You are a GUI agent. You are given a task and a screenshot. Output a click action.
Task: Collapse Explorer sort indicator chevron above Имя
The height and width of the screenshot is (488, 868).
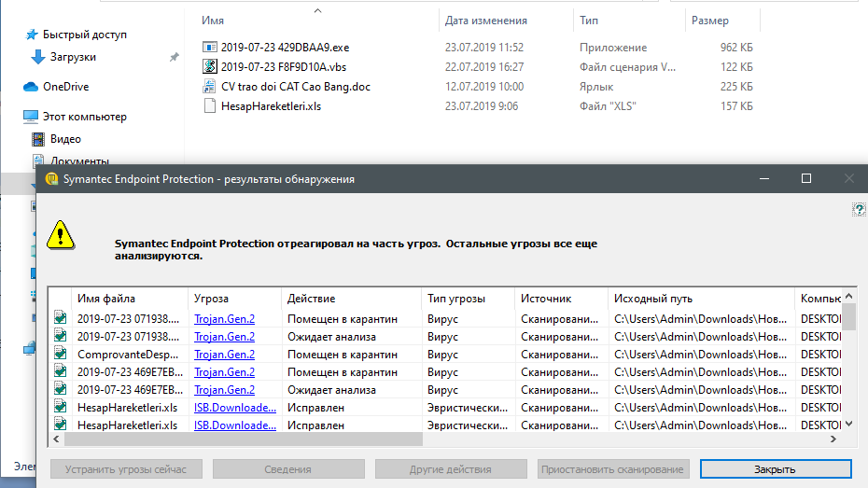click(x=317, y=10)
